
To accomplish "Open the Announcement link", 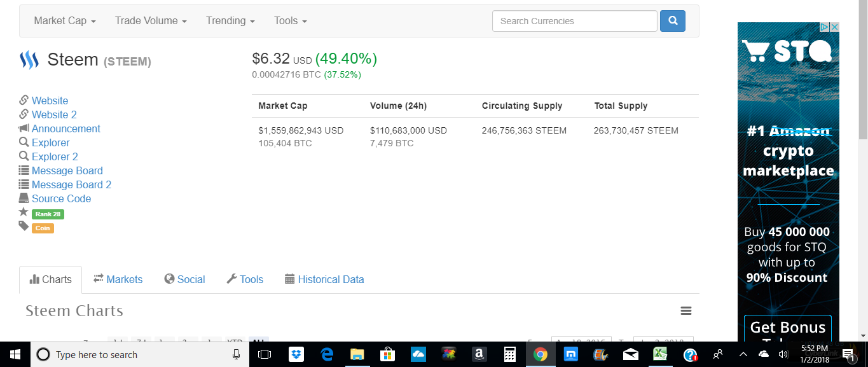I will click(66, 128).
